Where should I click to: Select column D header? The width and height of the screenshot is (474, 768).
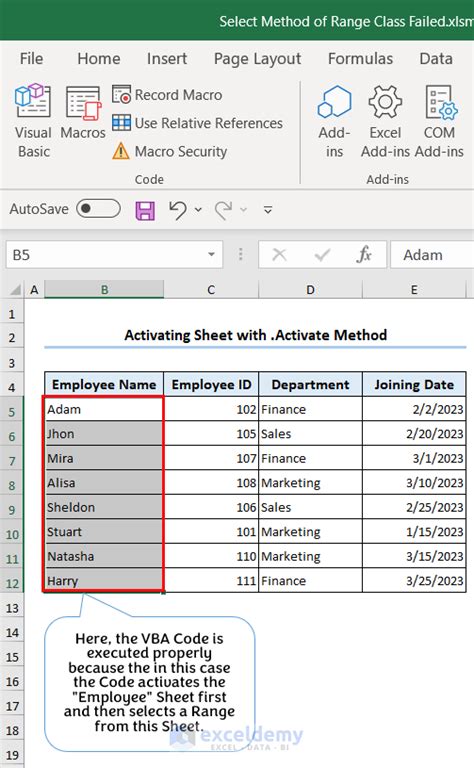310,289
